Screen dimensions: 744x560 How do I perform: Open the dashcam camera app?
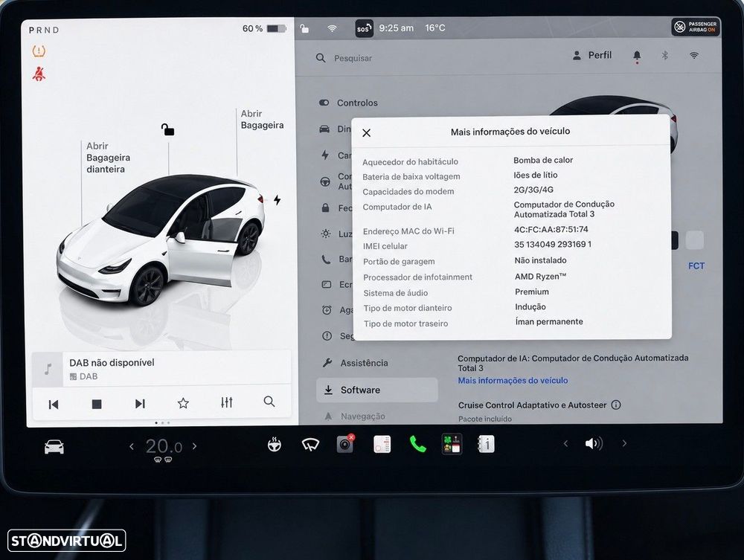[x=345, y=444]
